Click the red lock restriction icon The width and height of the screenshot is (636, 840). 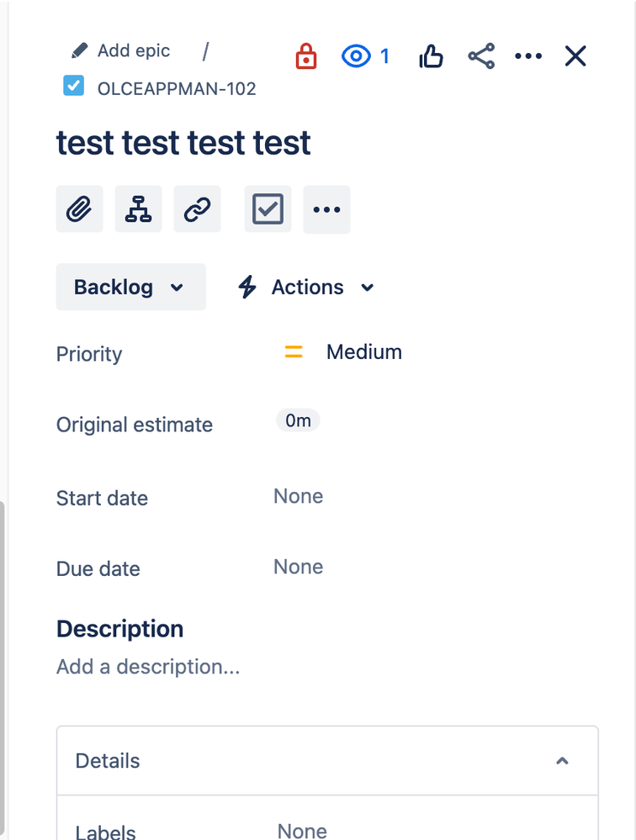click(x=306, y=56)
